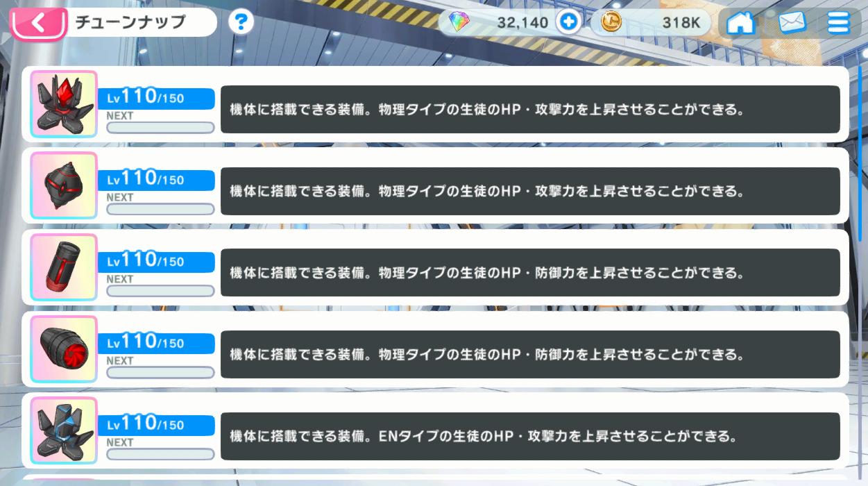Image resolution: width=868 pixels, height=486 pixels.
Task: Tap the pink back arrow button
Action: tap(38, 23)
